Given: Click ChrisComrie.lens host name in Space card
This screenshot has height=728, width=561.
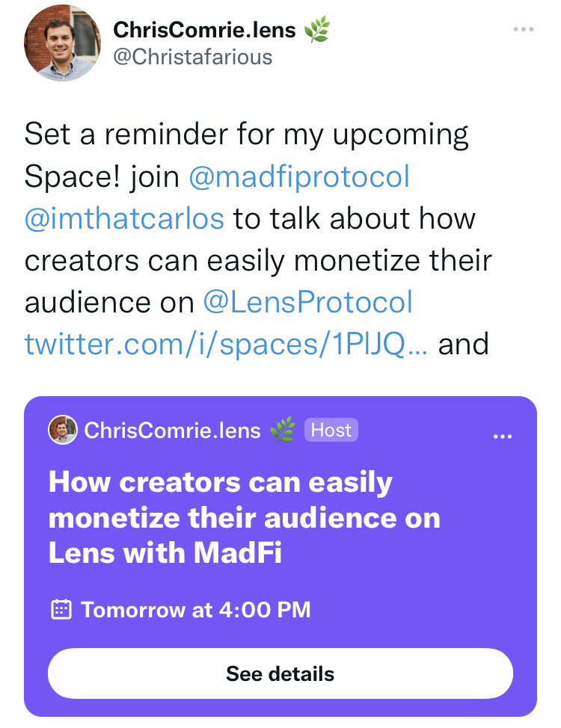Looking at the screenshot, I should pyautogui.click(x=172, y=431).
